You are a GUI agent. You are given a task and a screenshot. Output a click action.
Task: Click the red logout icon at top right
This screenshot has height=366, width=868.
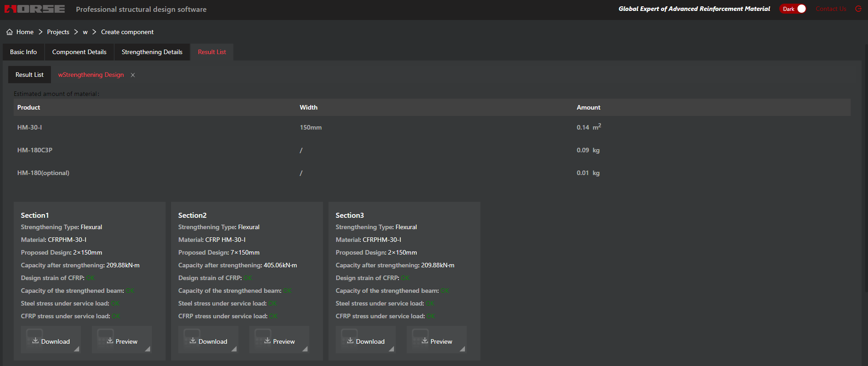pyautogui.click(x=858, y=9)
